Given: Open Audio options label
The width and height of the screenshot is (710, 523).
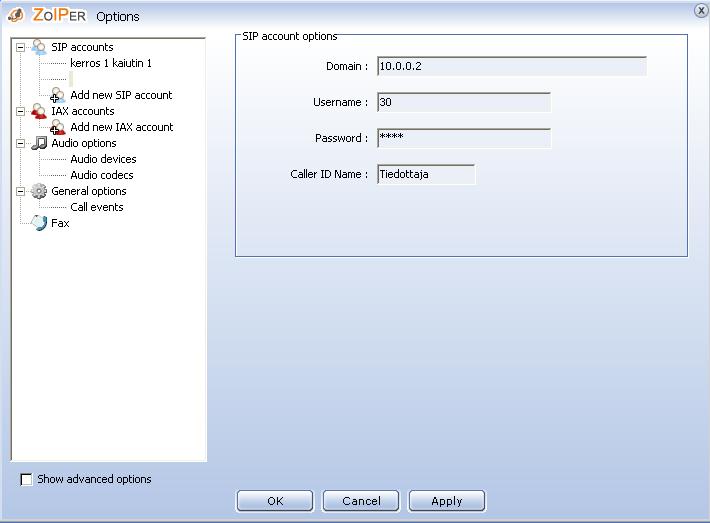Looking at the screenshot, I should click(x=84, y=143).
